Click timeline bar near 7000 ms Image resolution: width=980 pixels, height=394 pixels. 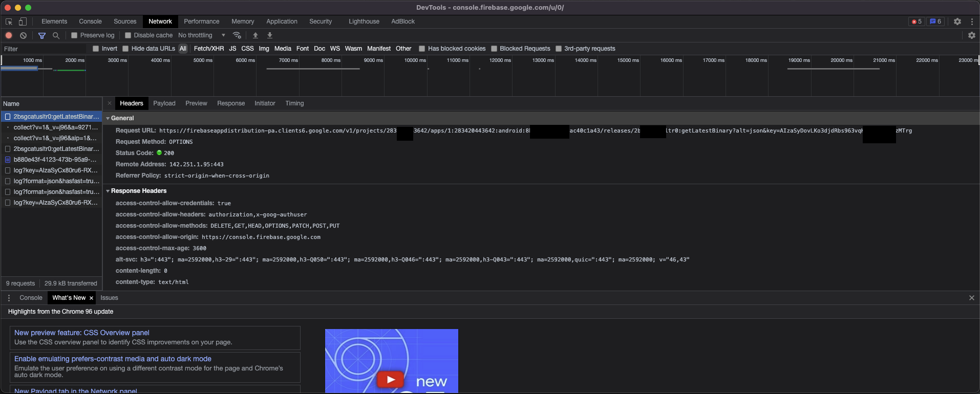pos(313,69)
